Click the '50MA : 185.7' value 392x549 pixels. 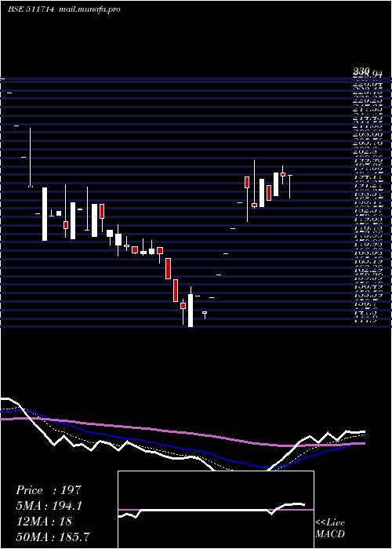tap(53, 536)
